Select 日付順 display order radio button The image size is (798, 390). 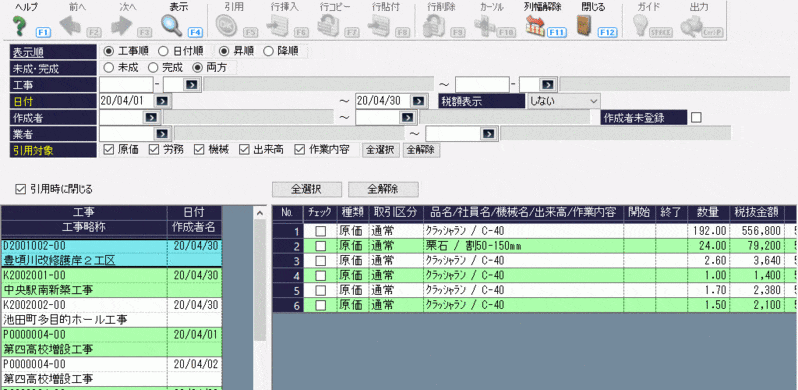(163, 51)
